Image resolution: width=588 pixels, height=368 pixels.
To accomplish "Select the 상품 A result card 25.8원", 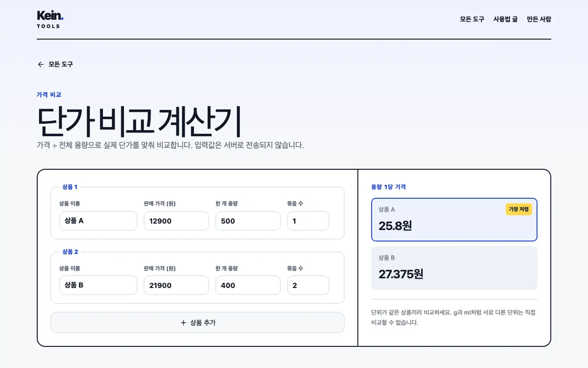I will (x=454, y=220).
